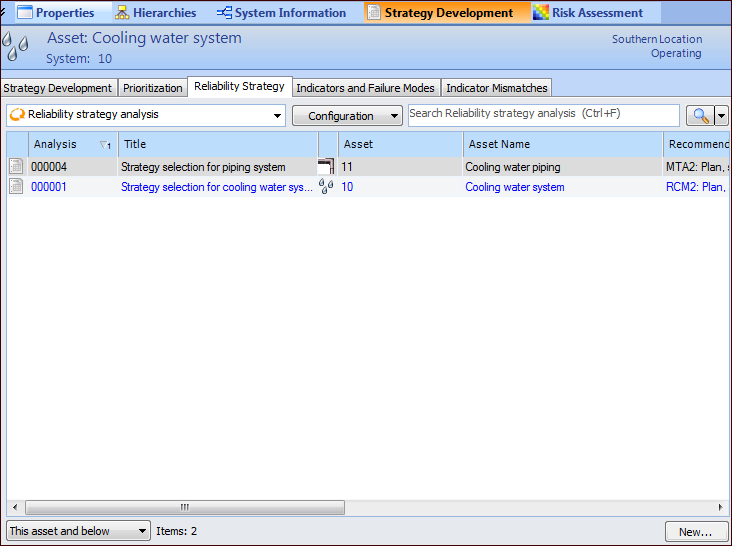Open asset 10 link

click(347, 187)
